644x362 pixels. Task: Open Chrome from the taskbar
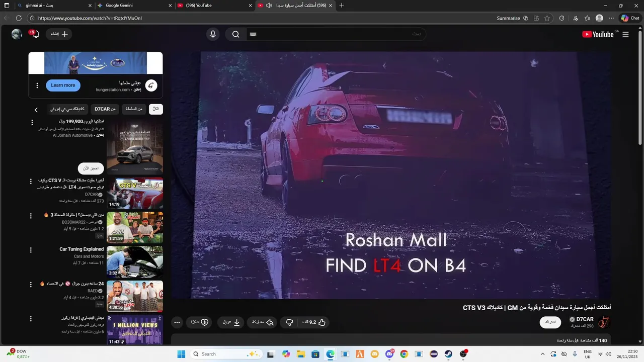[x=404, y=354]
